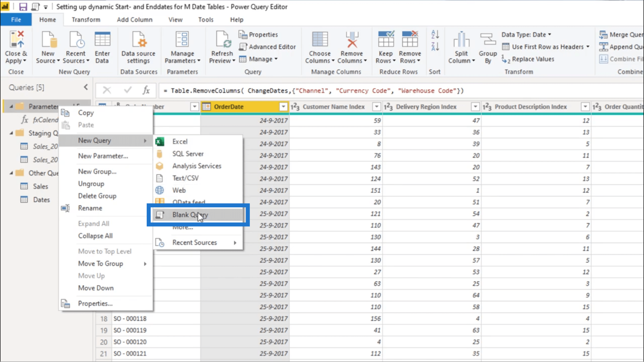Screen dimensions: 644x362
Task: Click the Transform ribbon tab
Action: (86, 19)
